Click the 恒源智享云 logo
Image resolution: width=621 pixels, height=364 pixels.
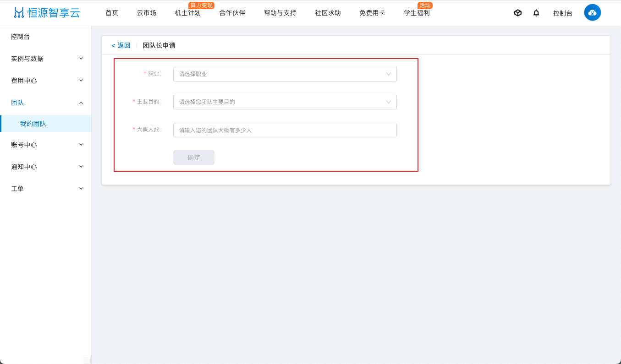pos(47,13)
